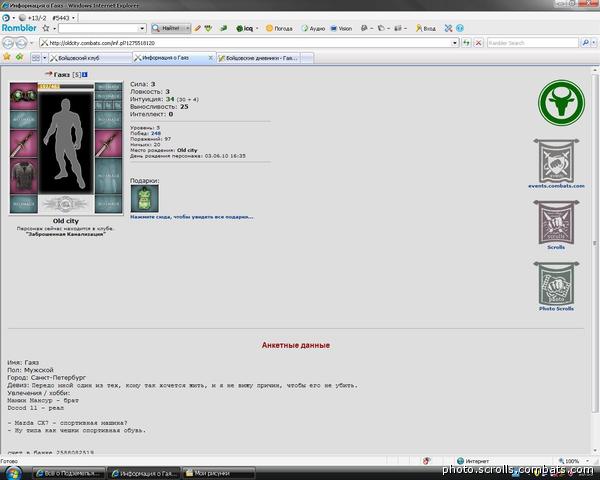The height and width of the screenshot is (480, 600).
Task: Open the events.combats.com banner
Action: coord(556,164)
